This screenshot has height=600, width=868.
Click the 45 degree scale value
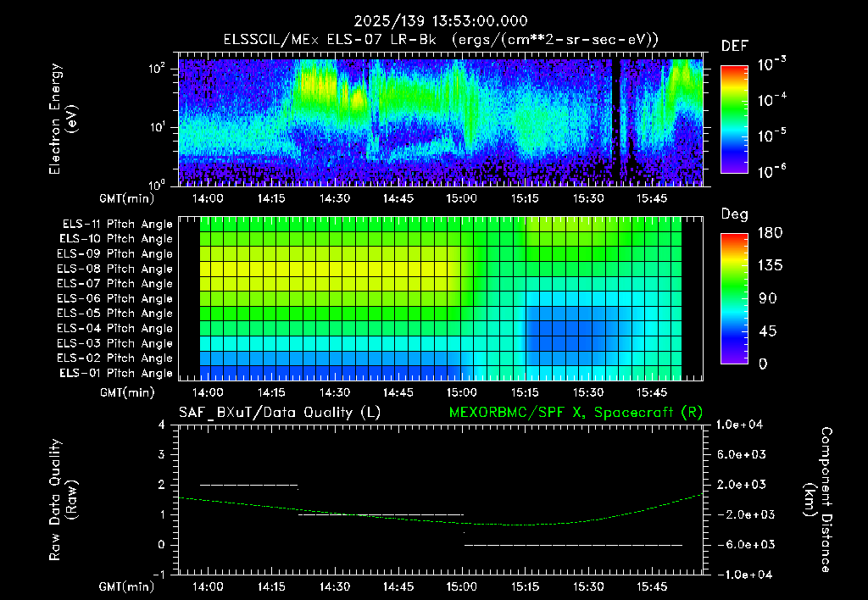pyautogui.click(x=767, y=331)
